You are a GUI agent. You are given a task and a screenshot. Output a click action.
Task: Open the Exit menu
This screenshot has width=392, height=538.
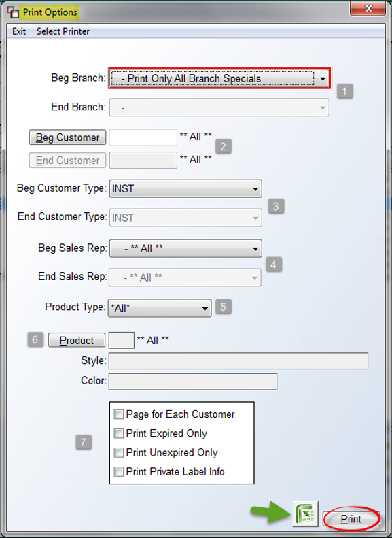[19, 31]
